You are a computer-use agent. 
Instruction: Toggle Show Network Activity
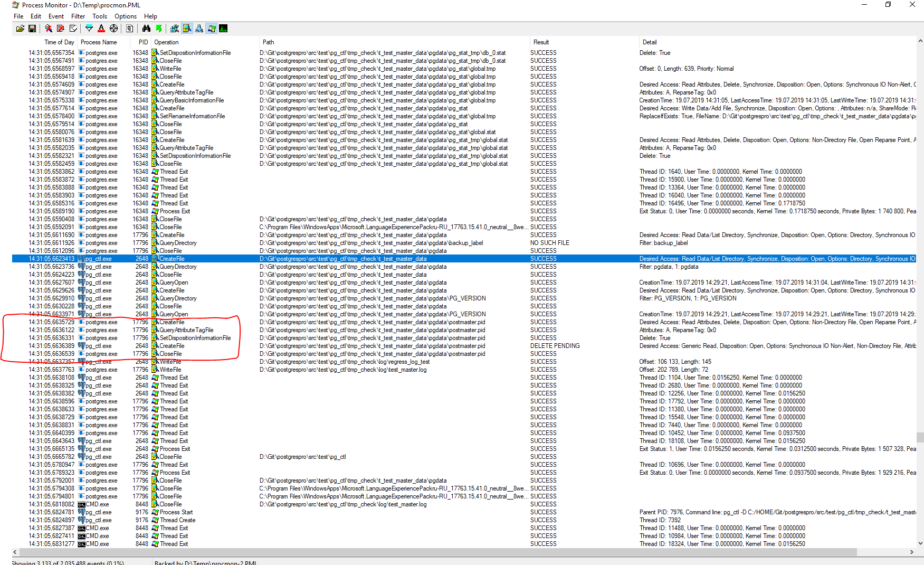coord(199,29)
